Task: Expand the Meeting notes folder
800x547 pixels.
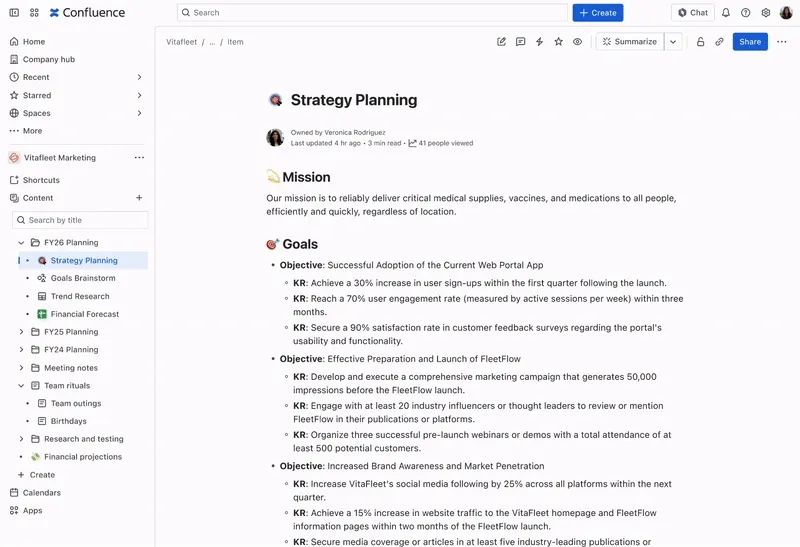Action: pos(21,367)
